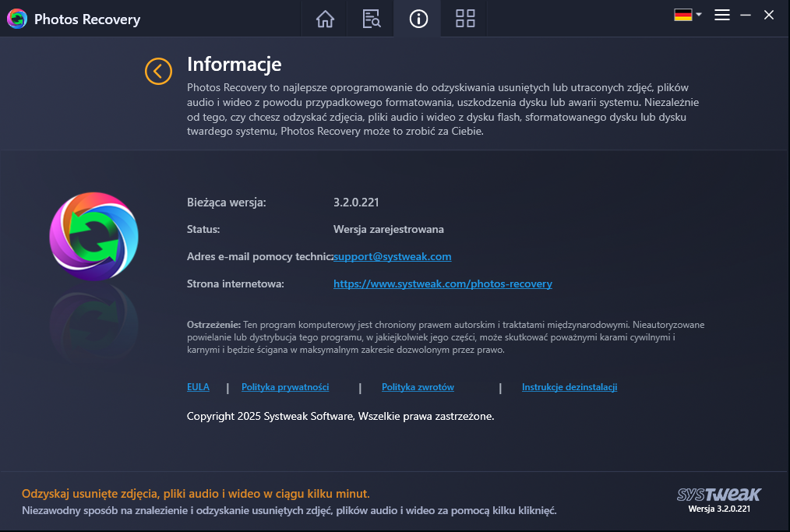Click the Ostrzeżenie warning paragraph

point(446,337)
